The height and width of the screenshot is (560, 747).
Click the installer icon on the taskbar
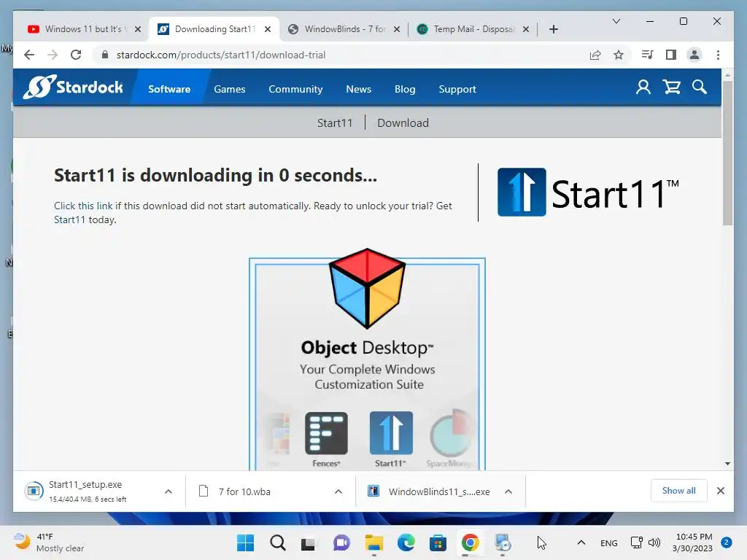pos(503,542)
